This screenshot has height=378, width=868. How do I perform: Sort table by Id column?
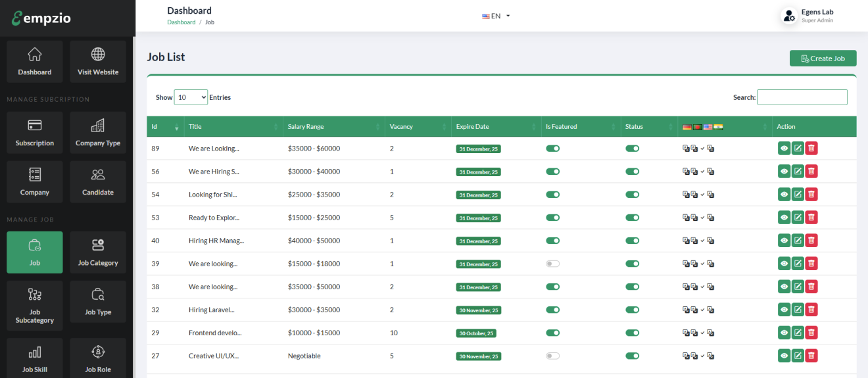pos(165,127)
